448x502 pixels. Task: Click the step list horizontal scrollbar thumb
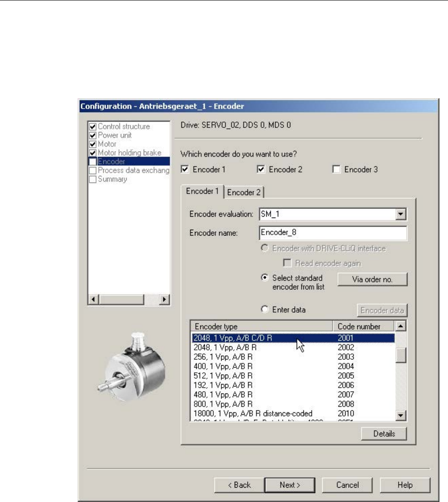coord(122,299)
